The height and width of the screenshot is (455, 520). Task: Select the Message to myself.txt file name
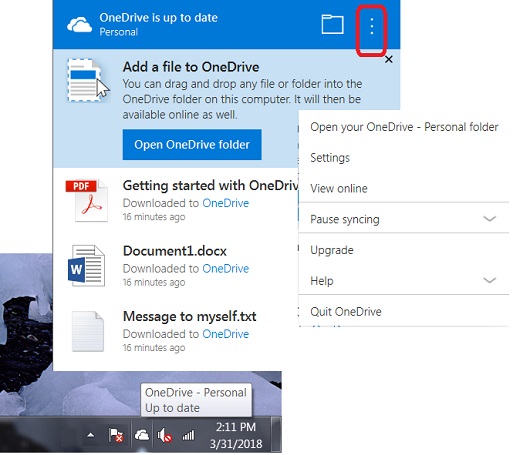tap(189, 316)
